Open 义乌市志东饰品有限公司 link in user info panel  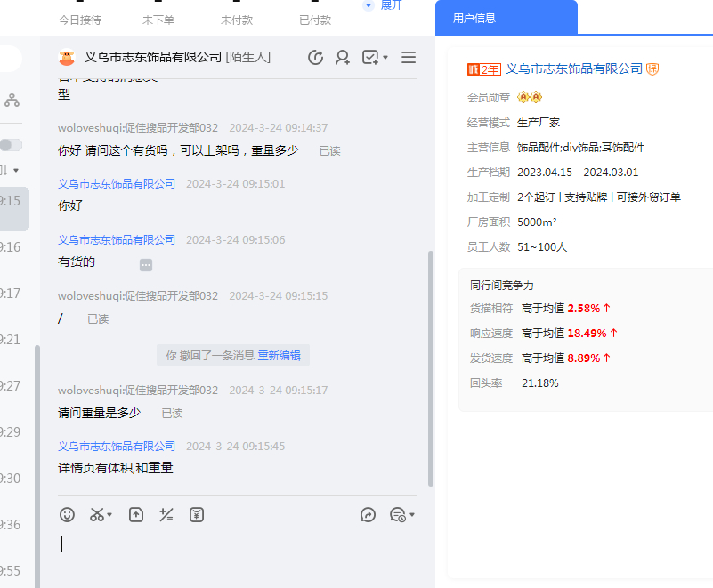point(574,68)
